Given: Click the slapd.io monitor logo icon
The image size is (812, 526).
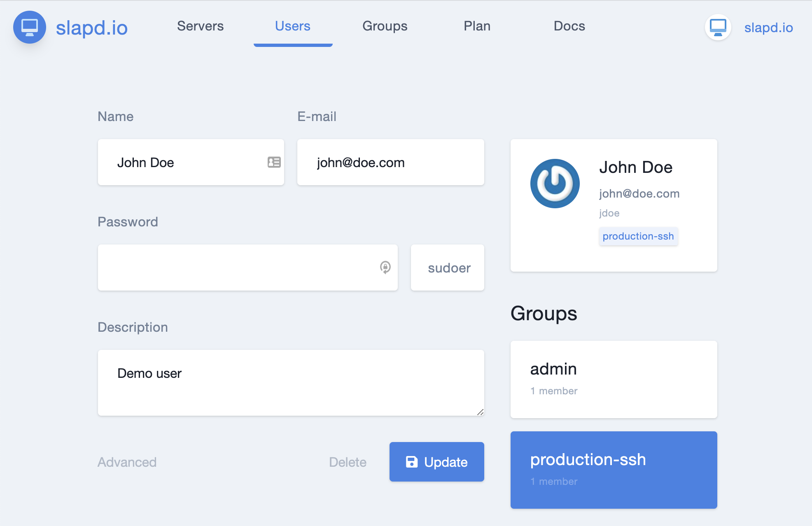Looking at the screenshot, I should 30,27.
